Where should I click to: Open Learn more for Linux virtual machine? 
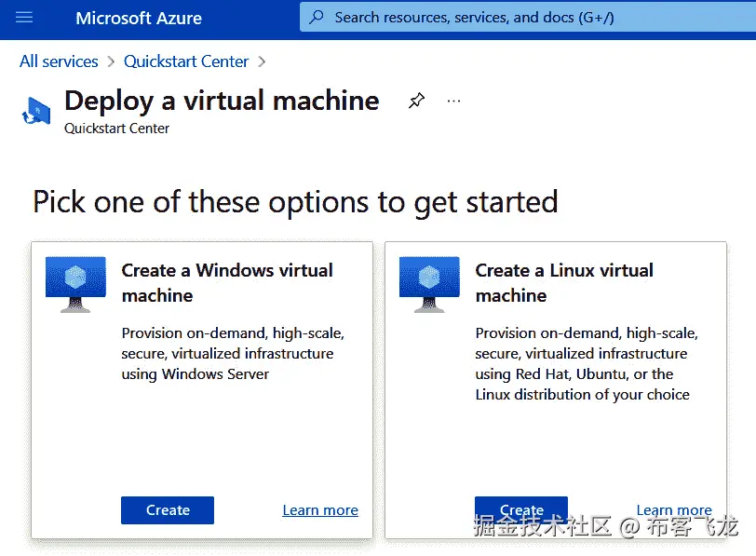pyautogui.click(x=674, y=510)
